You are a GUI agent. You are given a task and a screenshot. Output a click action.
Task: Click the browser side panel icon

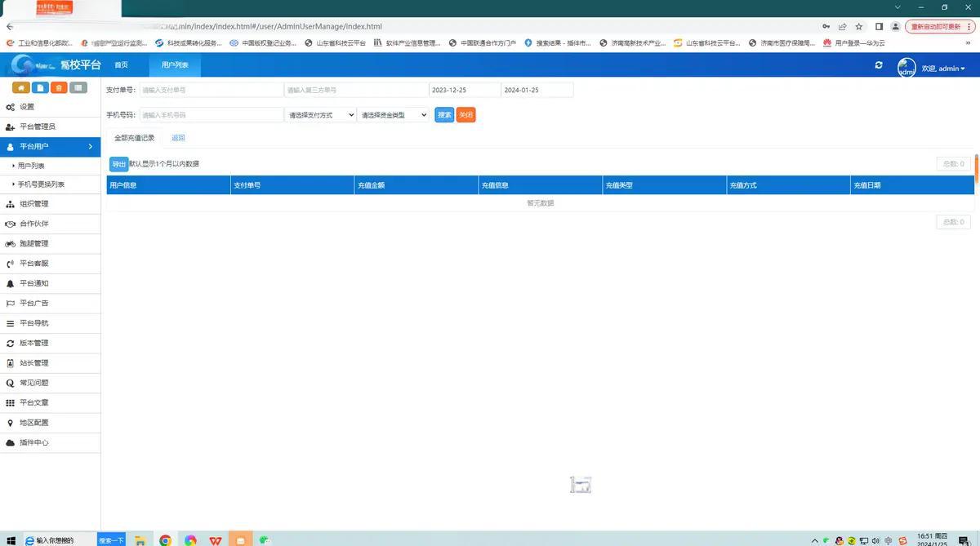[x=880, y=26]
